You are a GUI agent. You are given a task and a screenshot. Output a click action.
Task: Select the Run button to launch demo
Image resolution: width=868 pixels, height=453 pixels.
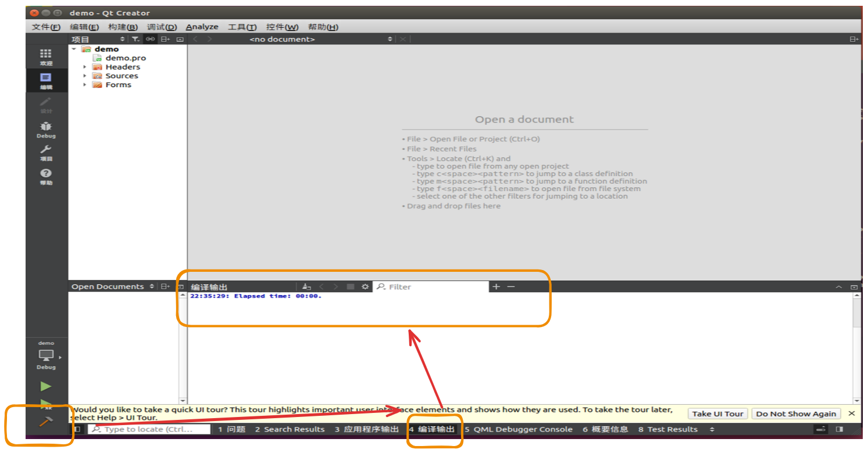point(46,387)
